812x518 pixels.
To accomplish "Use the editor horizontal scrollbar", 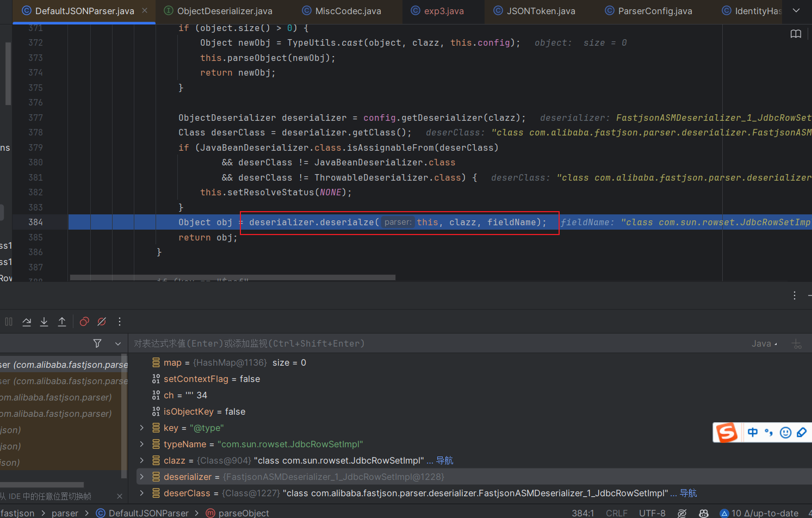I will [233, 277].
